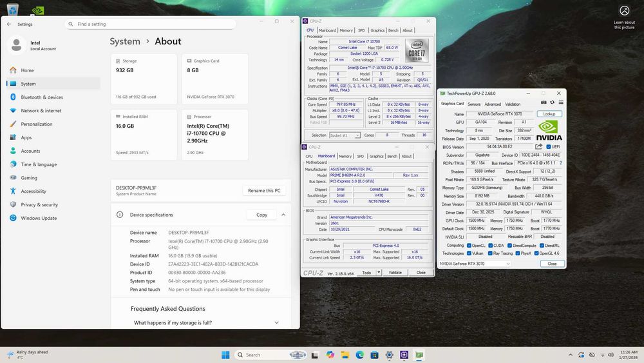Viewport: 644px width, 363px height.
Task: Click Bus Interface question mark in GPU-Z
Action: pos(561,163)
